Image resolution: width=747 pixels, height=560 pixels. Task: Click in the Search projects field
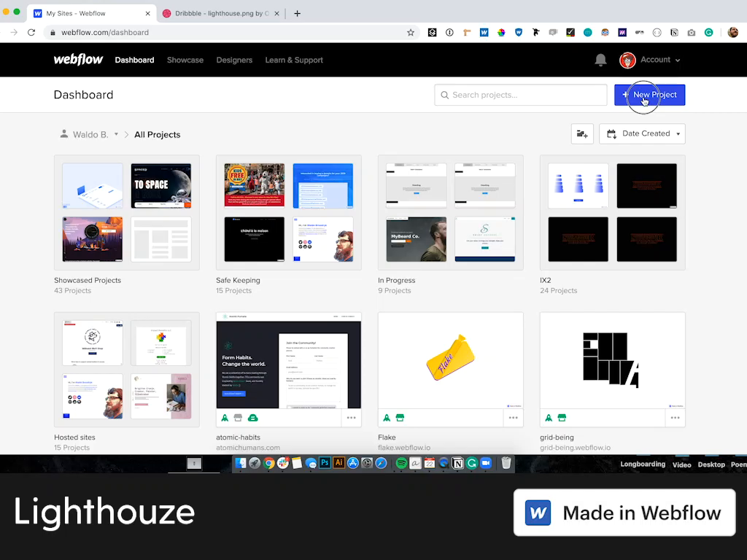pyautogui.click(x=521, y=95)
